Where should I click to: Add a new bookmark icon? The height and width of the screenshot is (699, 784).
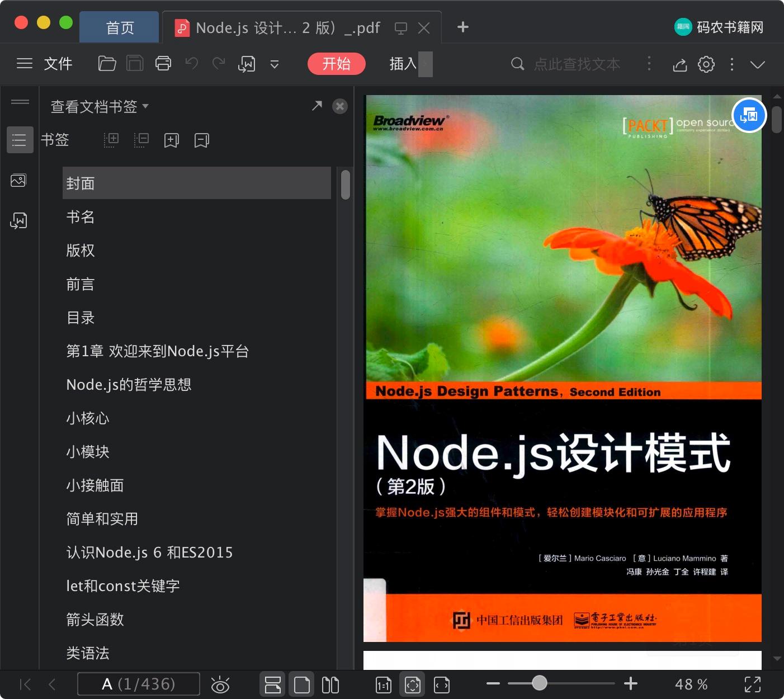(172, 140)
